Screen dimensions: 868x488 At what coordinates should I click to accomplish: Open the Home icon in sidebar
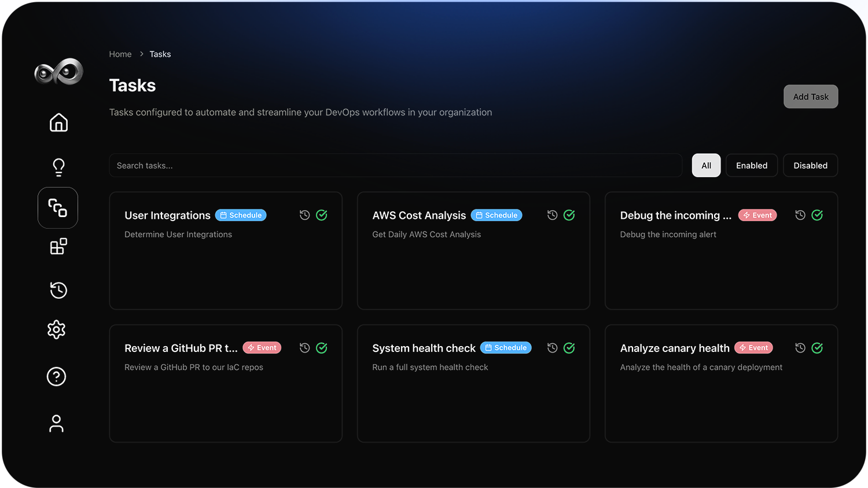(x=58, y=122)
